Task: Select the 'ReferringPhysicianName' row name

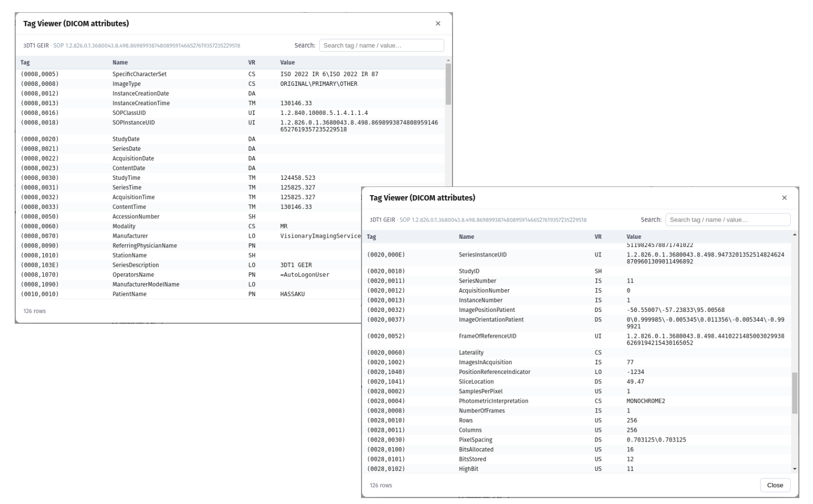Action: click(144, 245)
